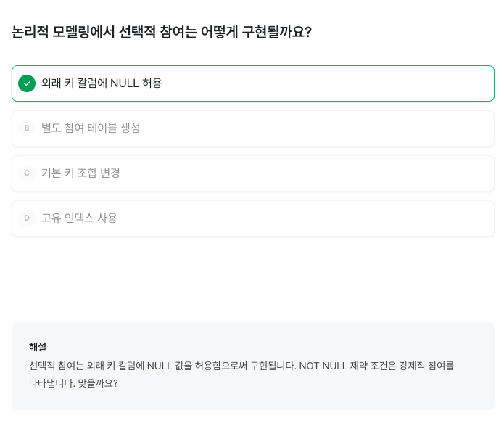Click "NOT NULL 제약 조건은" in the explanation
Screen dimensions: 504x426
[348, 366]
